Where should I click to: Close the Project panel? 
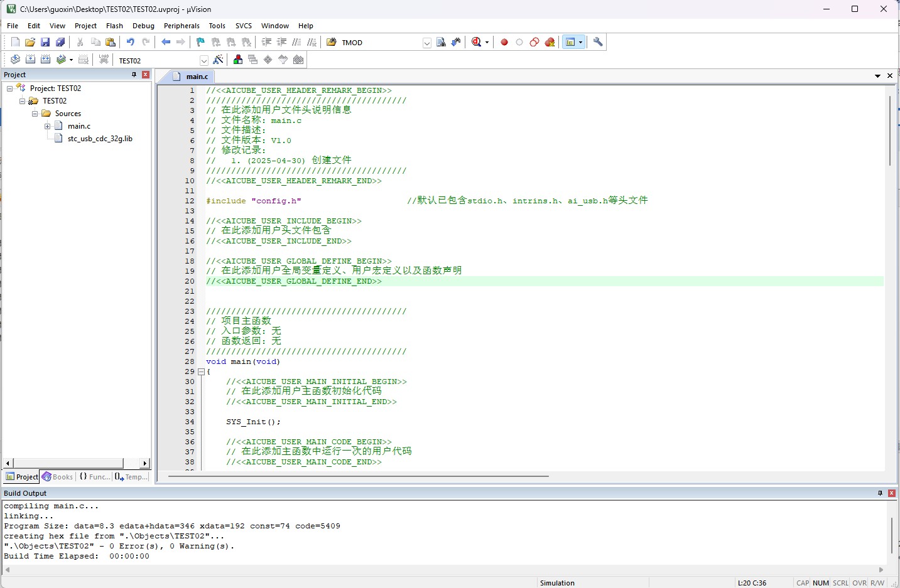tap(146, 75)
